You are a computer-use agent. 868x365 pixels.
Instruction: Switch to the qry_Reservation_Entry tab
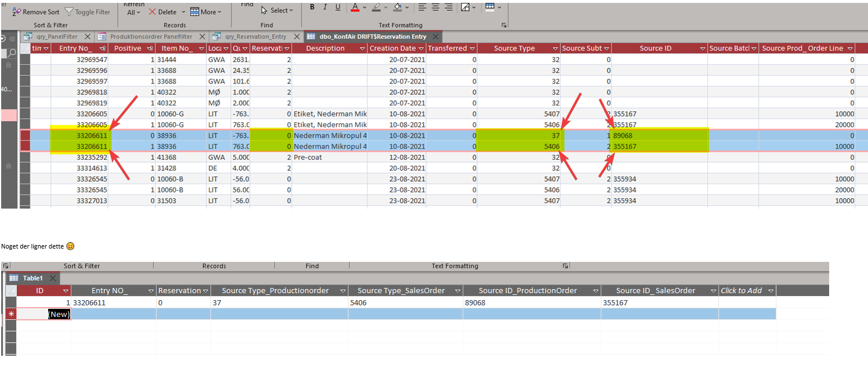[255, 36]
